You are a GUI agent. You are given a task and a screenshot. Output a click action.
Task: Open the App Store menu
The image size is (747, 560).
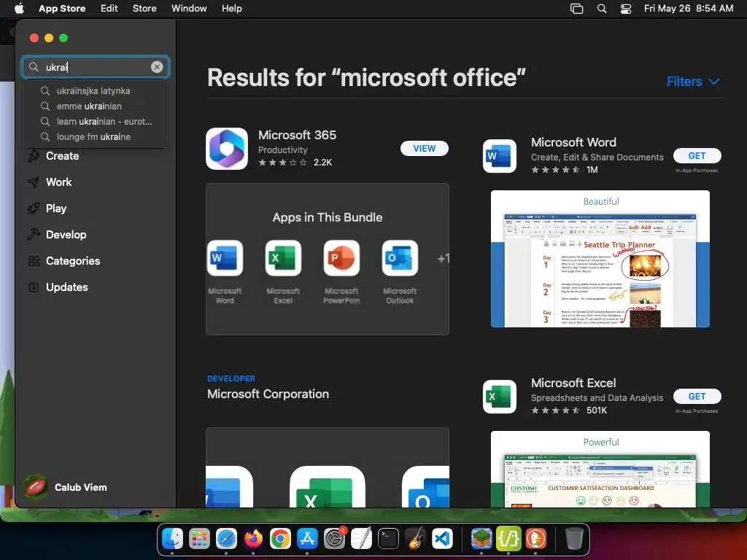tap(62, 8)
